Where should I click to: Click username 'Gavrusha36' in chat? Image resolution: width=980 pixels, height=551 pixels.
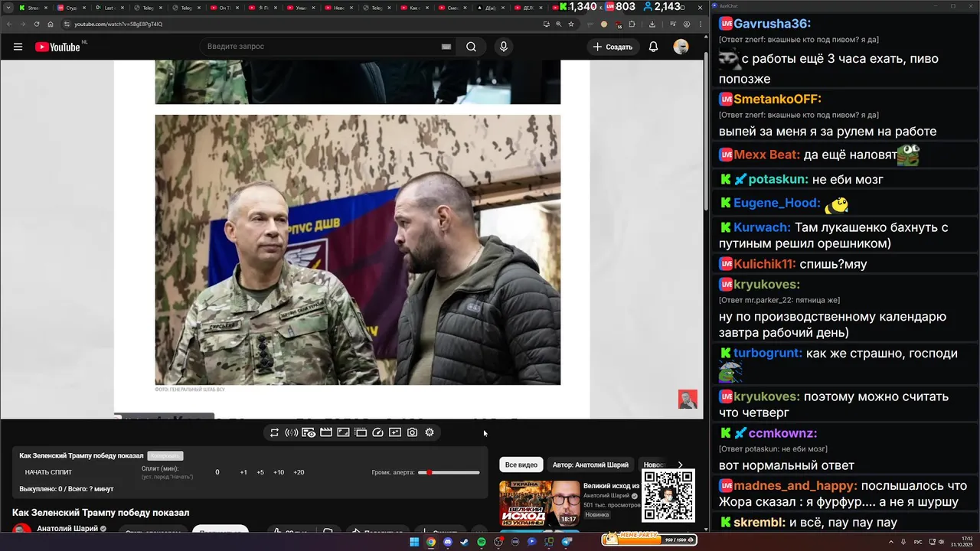(772, 24)
